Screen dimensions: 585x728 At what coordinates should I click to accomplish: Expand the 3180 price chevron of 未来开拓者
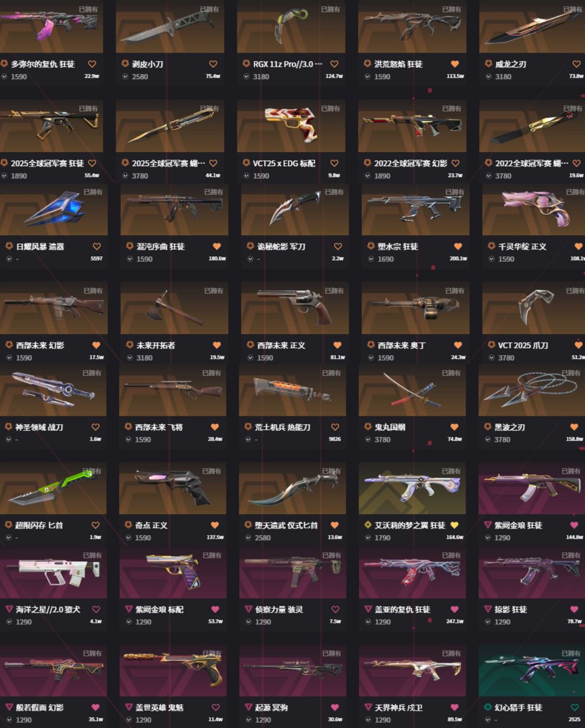[x=130, y=357]
